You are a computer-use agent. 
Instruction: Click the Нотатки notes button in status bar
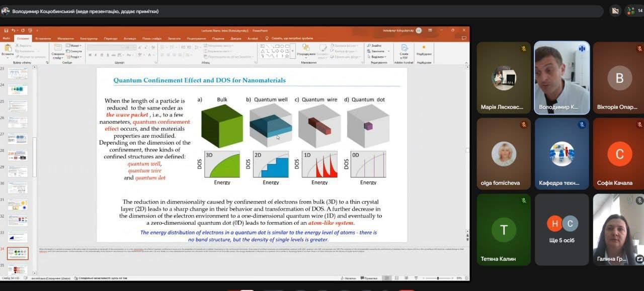click(349, 278)
